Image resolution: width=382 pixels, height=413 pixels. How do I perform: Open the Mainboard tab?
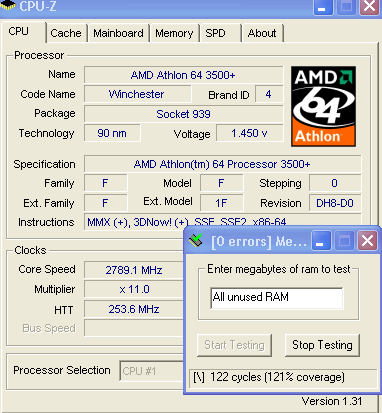pos(118,33)
